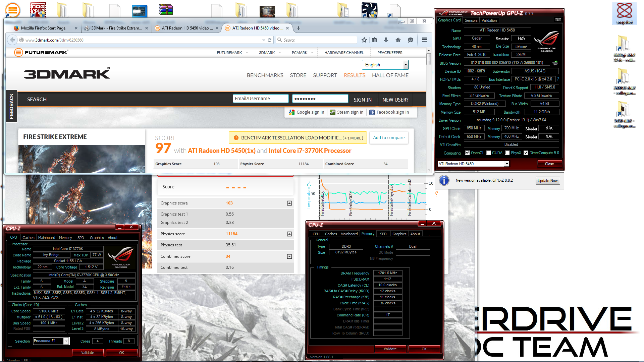Image resolution: width=644 pixels, height=362 pixels.
Task: Click Close button in GPU-Z
Action: pyautogui.click(x=549, y=164)
